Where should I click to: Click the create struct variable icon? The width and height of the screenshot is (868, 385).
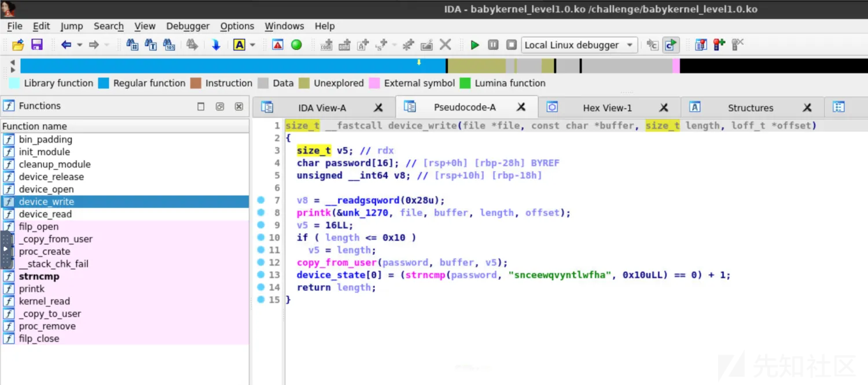click(x=381, y=45)
